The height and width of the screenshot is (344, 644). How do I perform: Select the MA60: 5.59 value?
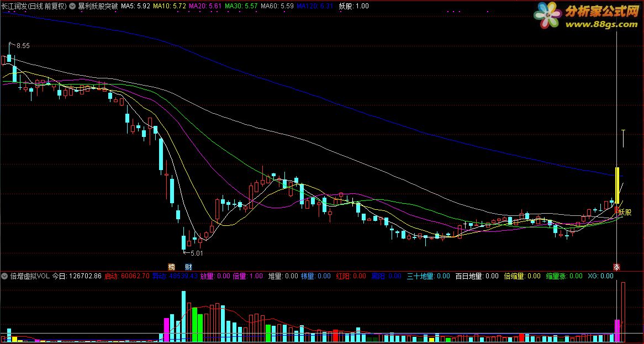click(277, 6)
